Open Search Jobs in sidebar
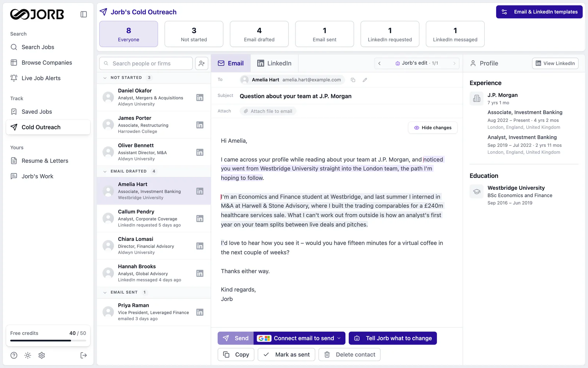The image size is (588, 368). 48,47
